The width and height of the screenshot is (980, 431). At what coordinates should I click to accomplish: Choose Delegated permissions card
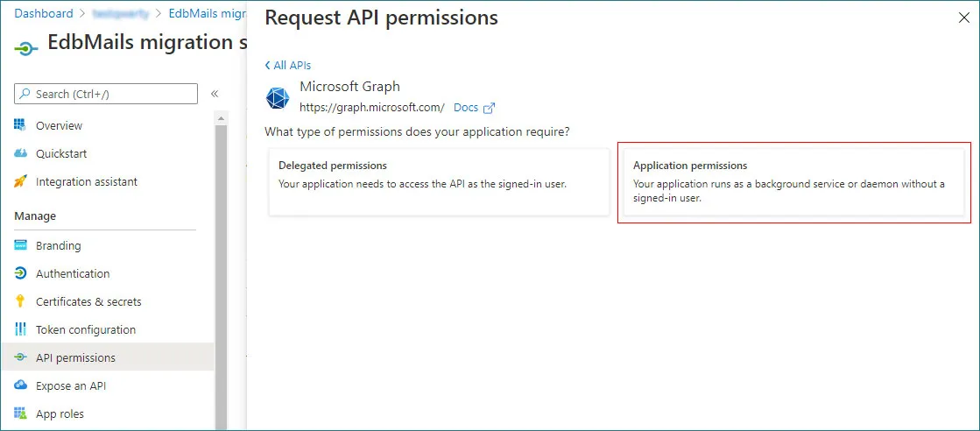(439, 182)
